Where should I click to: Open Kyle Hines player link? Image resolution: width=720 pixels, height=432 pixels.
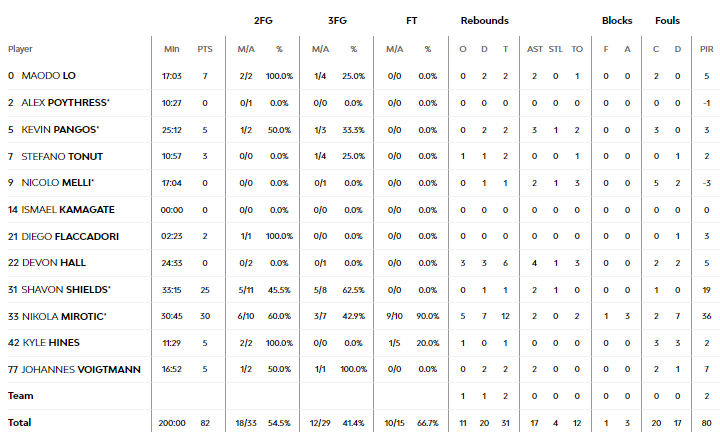(51, 343)
